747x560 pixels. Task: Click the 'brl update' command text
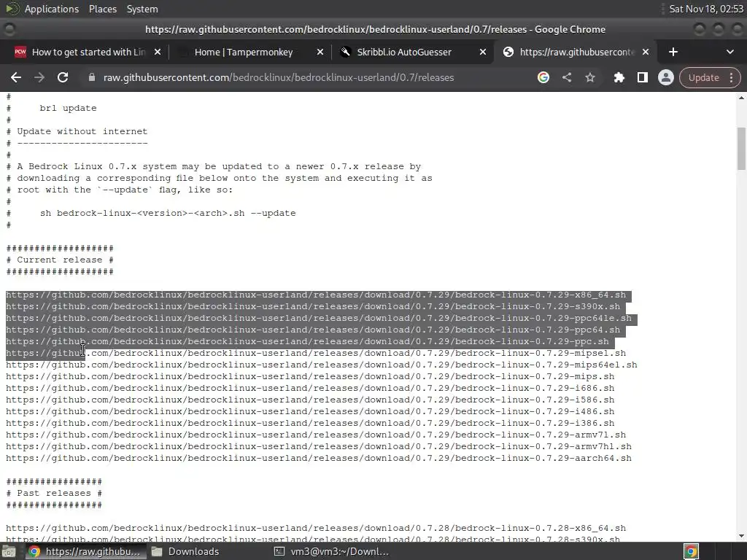point(68,108)
